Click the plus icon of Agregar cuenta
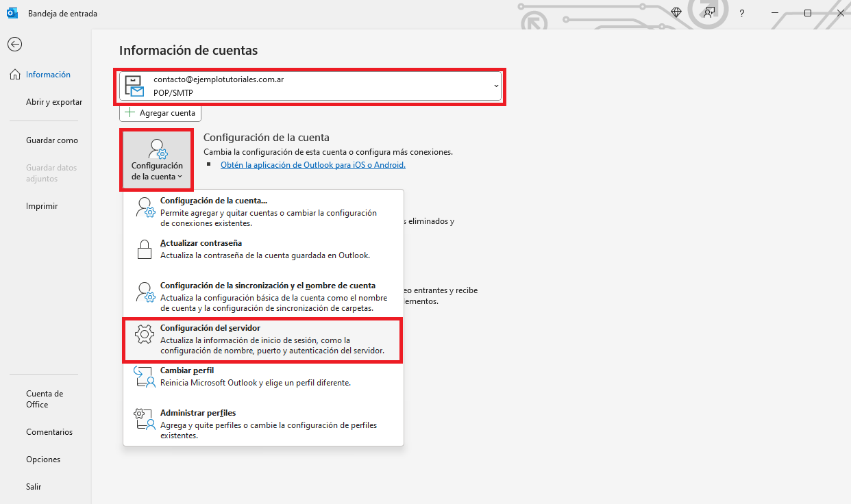Image resolution: width=851 pixels, height=504 pixels. coord(129,113)
